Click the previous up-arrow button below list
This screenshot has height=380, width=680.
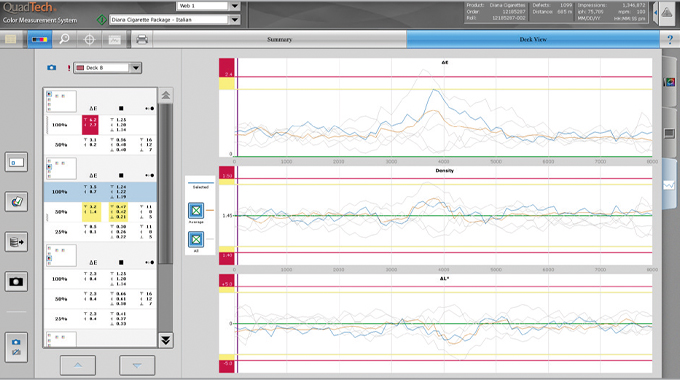78,365
